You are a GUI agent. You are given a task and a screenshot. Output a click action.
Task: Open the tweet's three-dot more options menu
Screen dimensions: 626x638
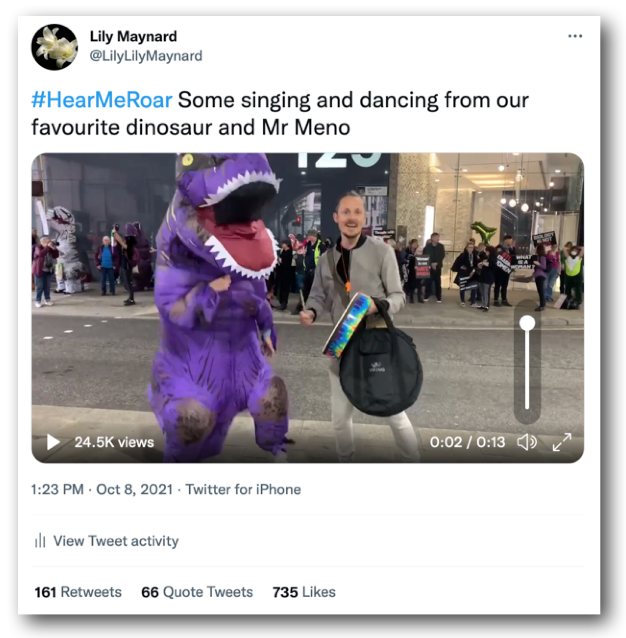[574, 36]
